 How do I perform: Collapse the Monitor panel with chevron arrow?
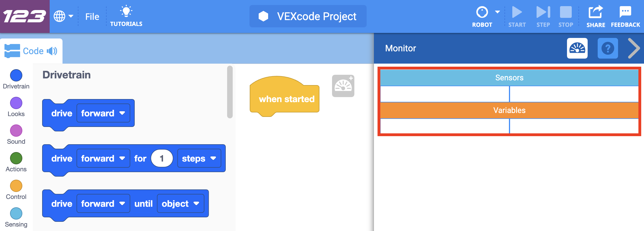point(634,48)
